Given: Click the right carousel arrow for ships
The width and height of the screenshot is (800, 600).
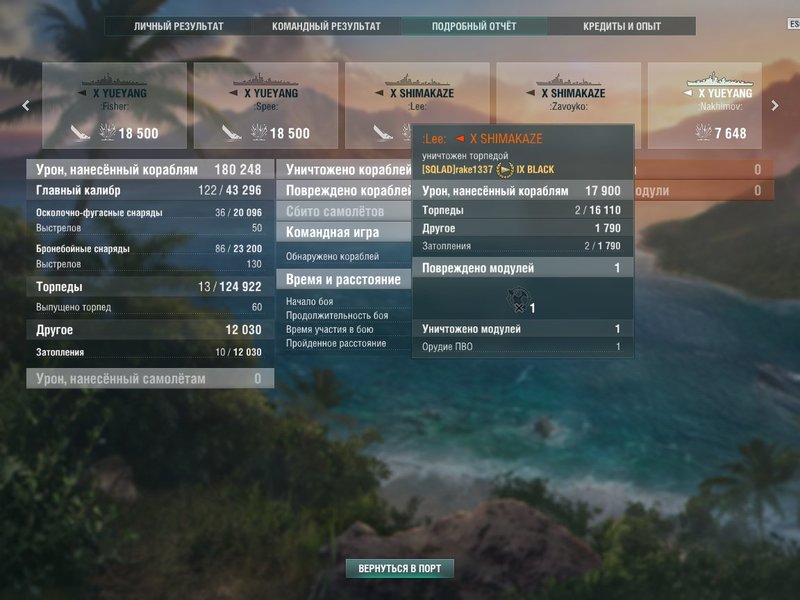Looking at the screenshot, I should (774, 106).
